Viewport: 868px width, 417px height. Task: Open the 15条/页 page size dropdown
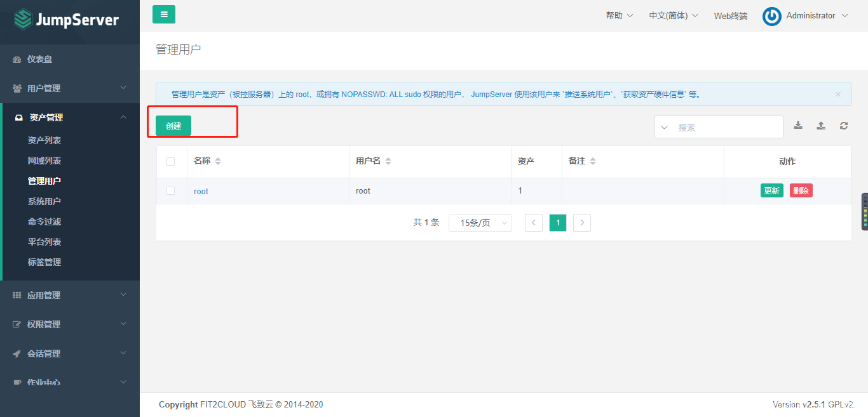480,223
